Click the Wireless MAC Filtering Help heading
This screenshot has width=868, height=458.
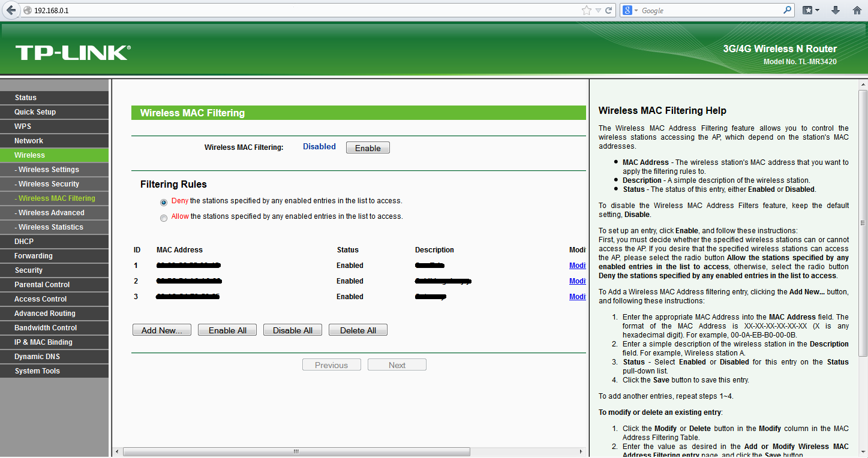pyautogui.click(x=662, y=111)
